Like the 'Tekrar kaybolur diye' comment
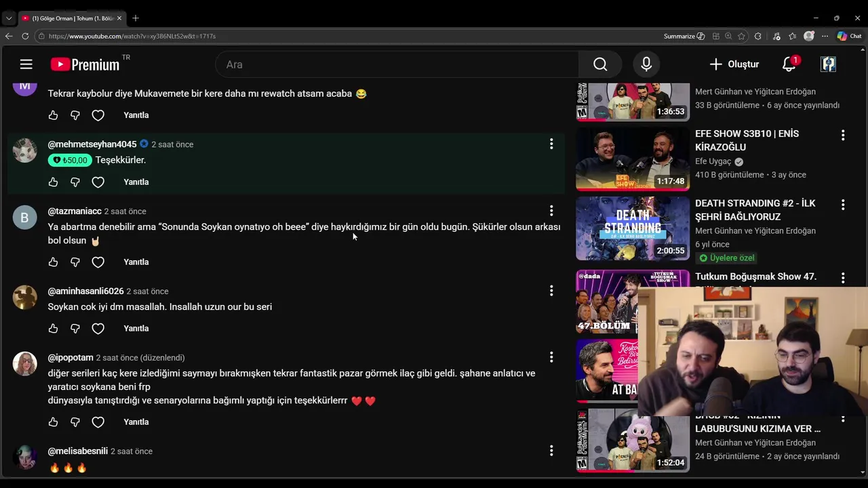Viewport: 868px width, 488px height. 53,115
